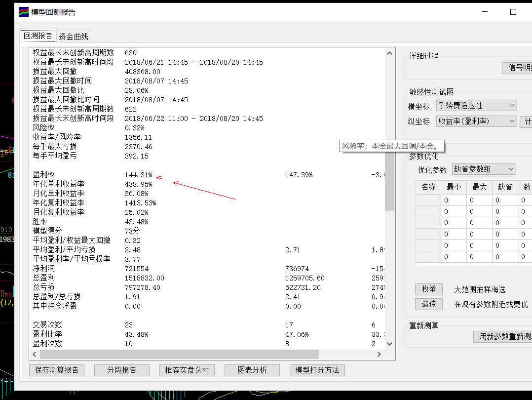Maximize the 模型回测报告 window
The image size is (532, 400).
pyautogui.click(x=513, y=12)
